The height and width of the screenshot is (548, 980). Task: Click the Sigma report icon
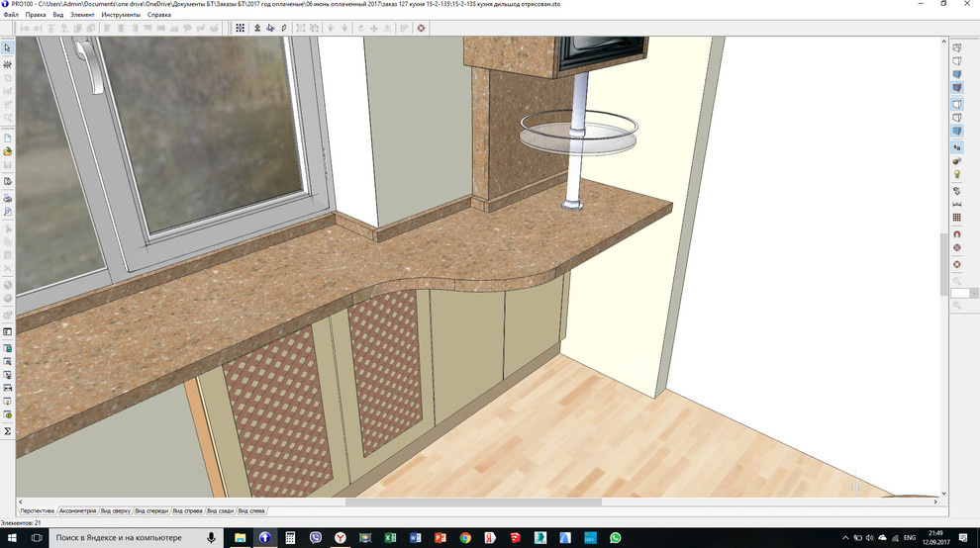[x=7, y=431]
